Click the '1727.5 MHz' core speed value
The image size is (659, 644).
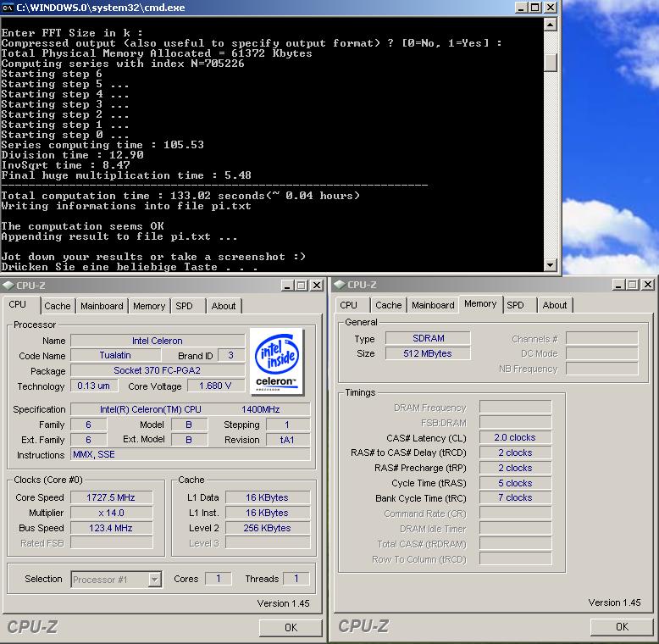point(111,497)
